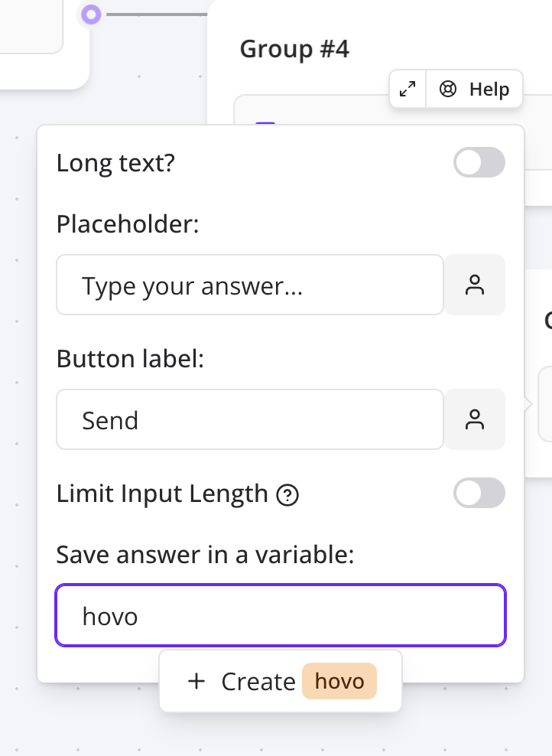Enable the Long text option
This screenshot has height=756, width=552.
click(479, 162)
